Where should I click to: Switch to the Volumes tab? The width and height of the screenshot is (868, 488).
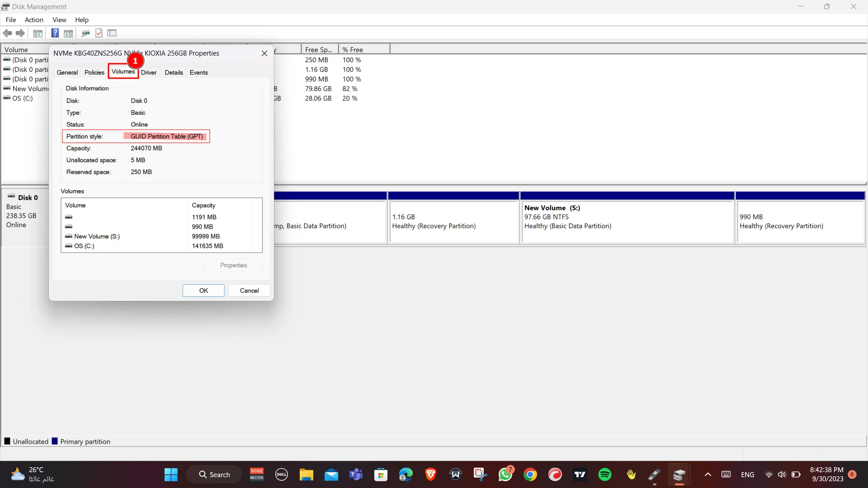123,71
